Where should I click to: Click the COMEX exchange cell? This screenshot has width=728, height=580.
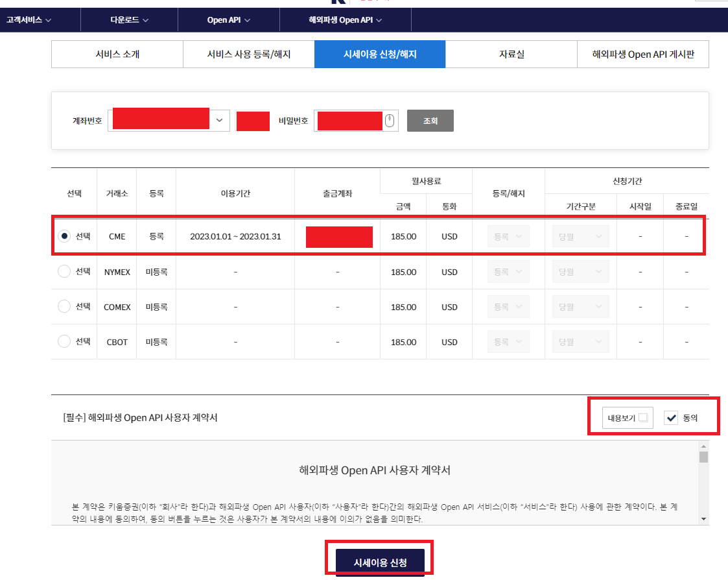pyautogui.click(x=117, y=308)
